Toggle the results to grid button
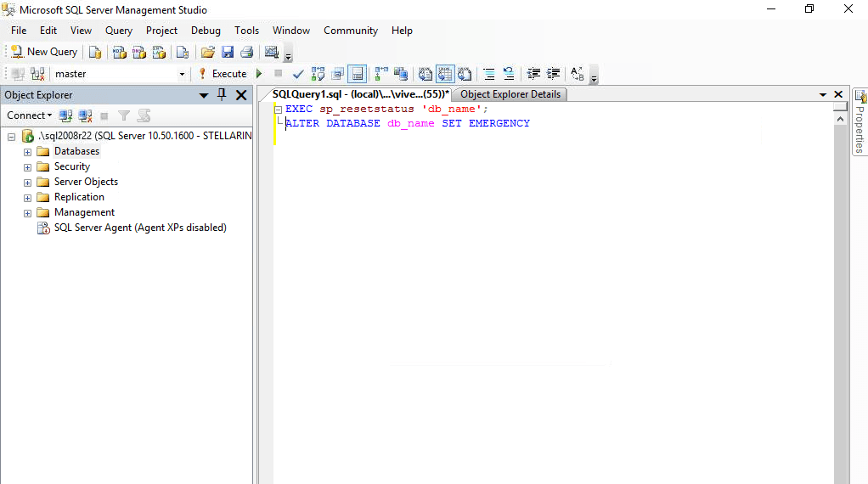The image size is (868, 484). tap(445, 74)
